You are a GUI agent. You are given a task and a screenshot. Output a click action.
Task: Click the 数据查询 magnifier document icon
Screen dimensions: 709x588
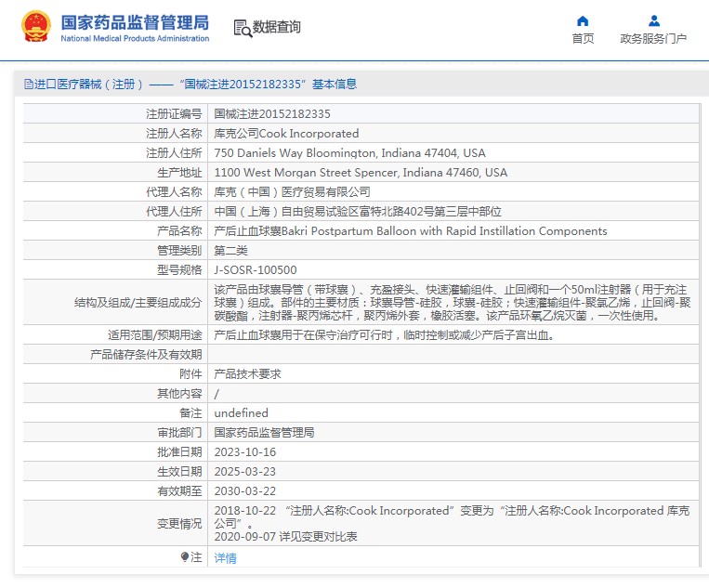(243, 28)
